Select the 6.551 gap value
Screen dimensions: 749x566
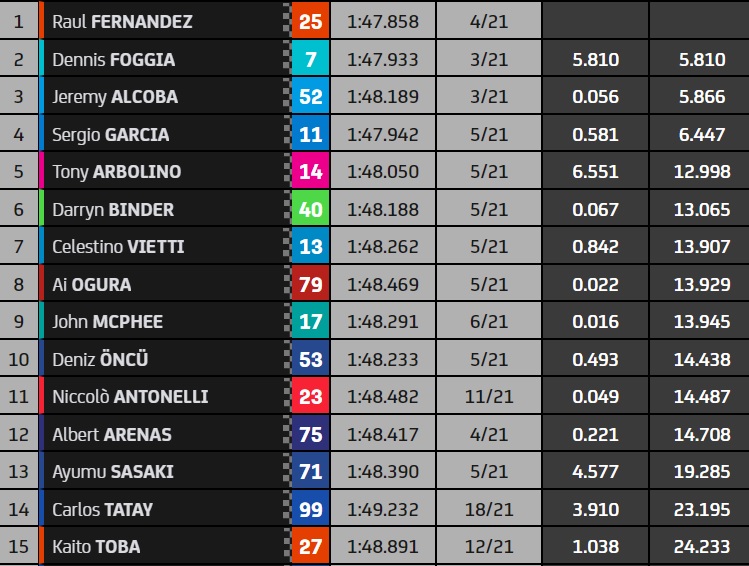(x=595, y=171)
